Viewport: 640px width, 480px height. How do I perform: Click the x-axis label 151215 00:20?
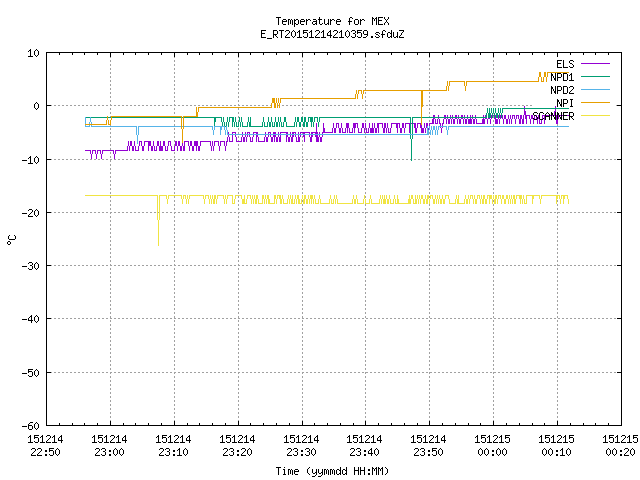620,446
